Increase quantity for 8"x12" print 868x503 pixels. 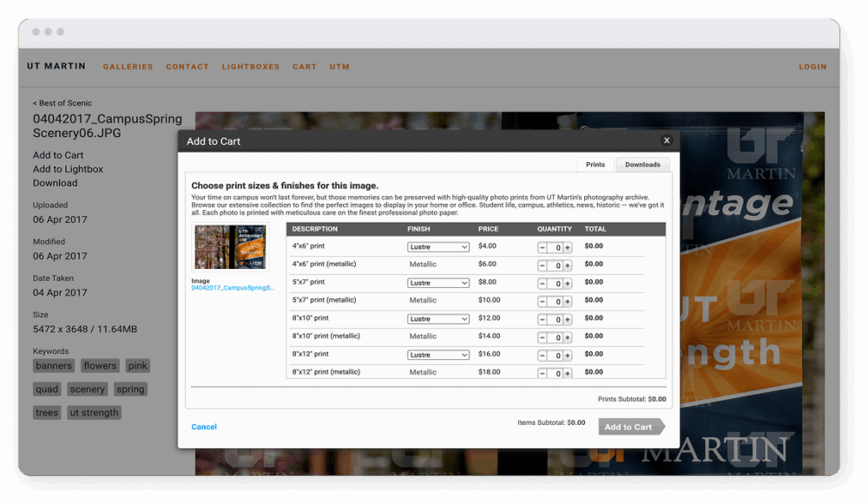pos(568,356)
